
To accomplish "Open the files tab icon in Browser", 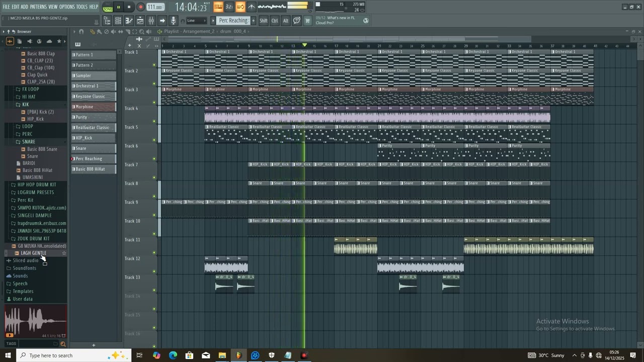I will 19,41.
